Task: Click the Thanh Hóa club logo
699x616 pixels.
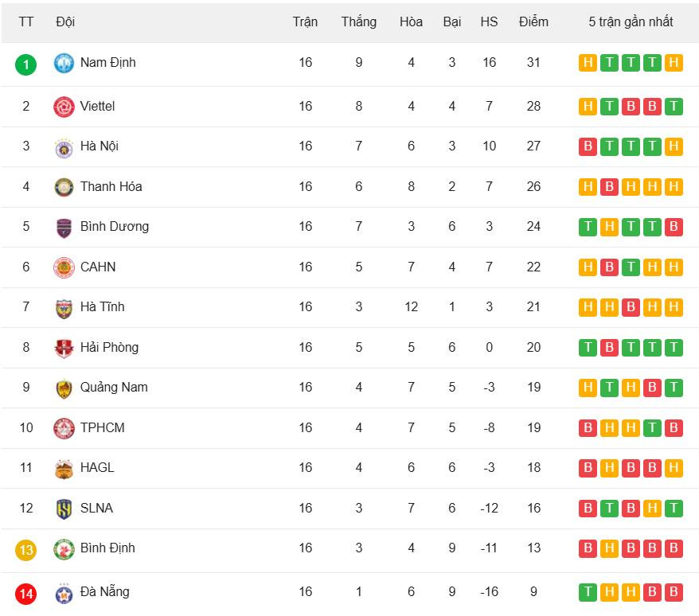Action: 64,187
